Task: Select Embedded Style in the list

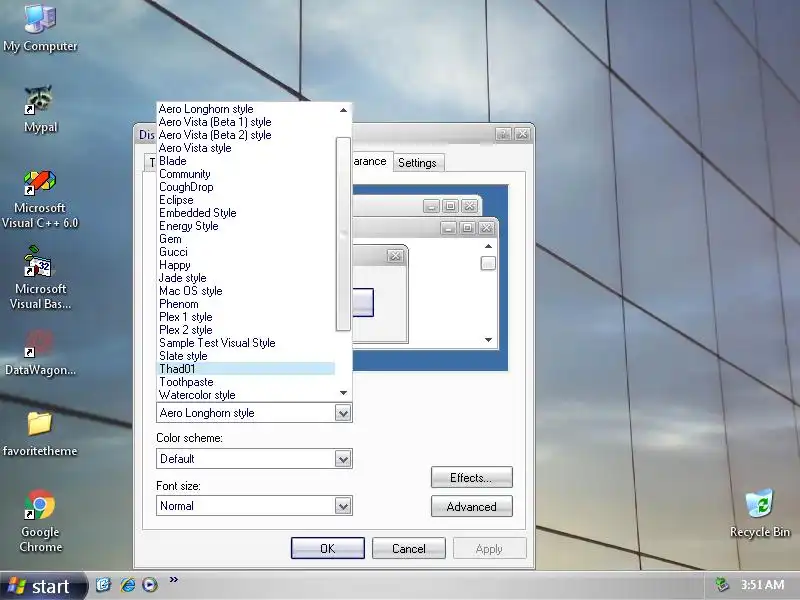Action: [x=245, y=213]
